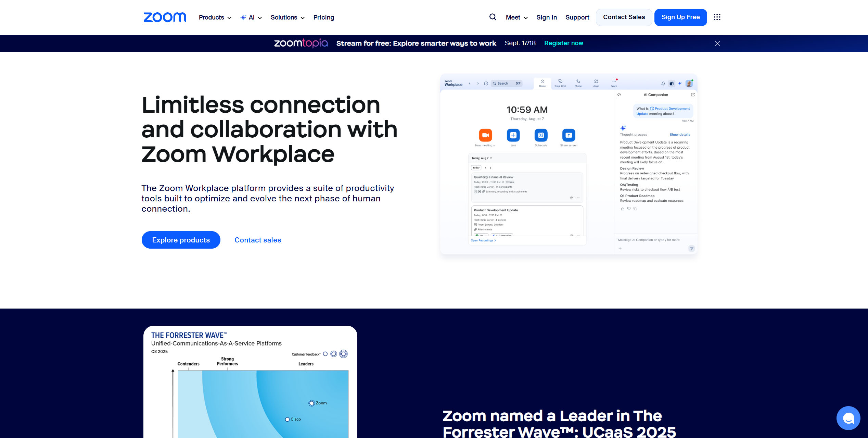Click the Share screen icon in preview
This screenshot has width=868, height=438.
pos(569,135)
